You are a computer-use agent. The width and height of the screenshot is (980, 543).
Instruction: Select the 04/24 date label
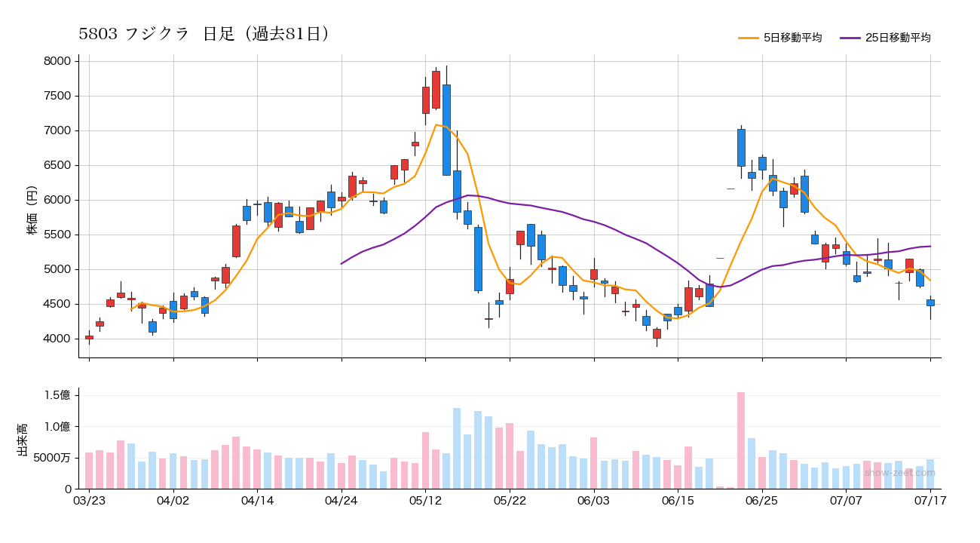pos(341,501)
